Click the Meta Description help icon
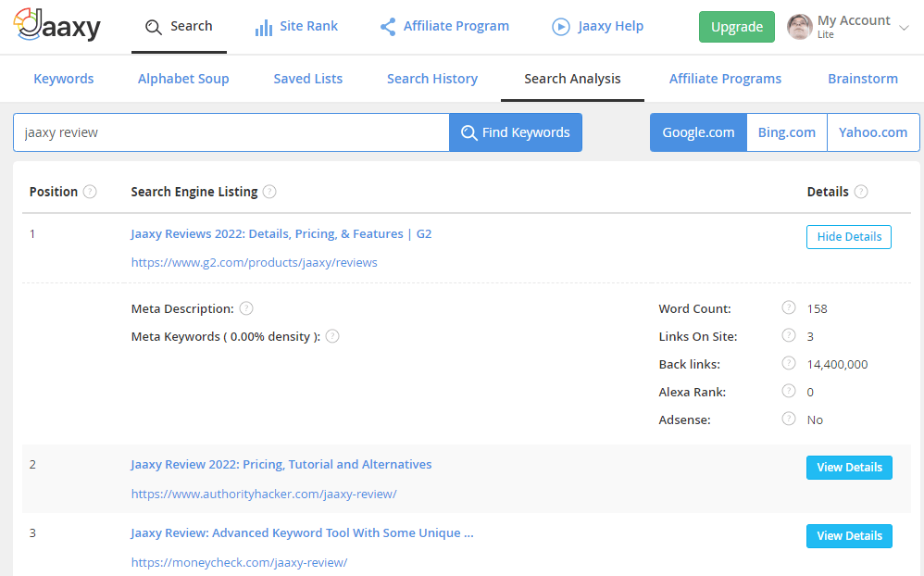Viewport: 924px width, 576px height. point(246,308)
